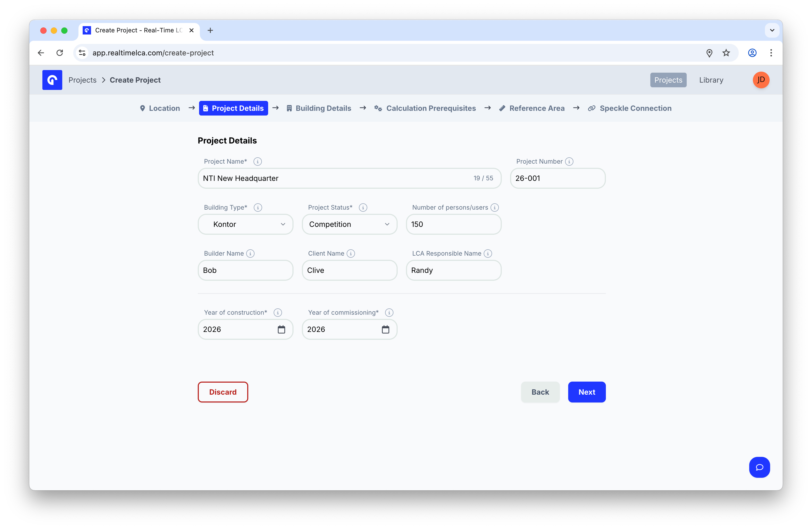
Task: Click the Client Name field containing Clive
Action: click(x=350, y=270)
